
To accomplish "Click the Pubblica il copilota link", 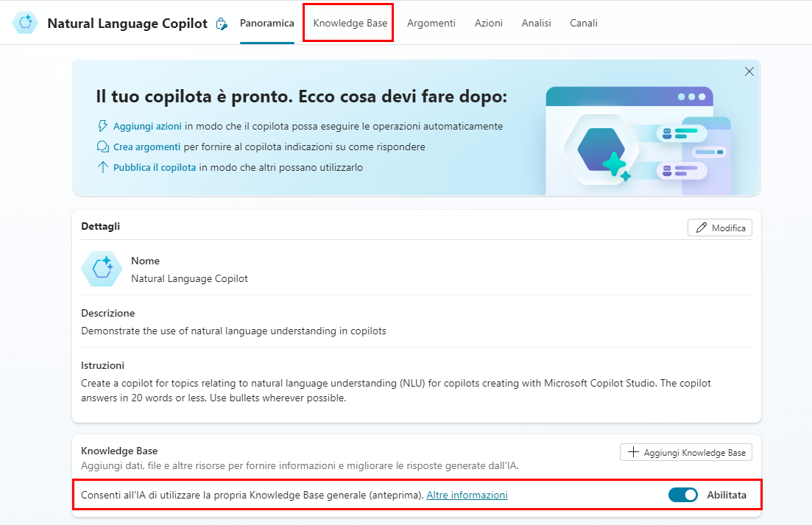I will 155,167.
